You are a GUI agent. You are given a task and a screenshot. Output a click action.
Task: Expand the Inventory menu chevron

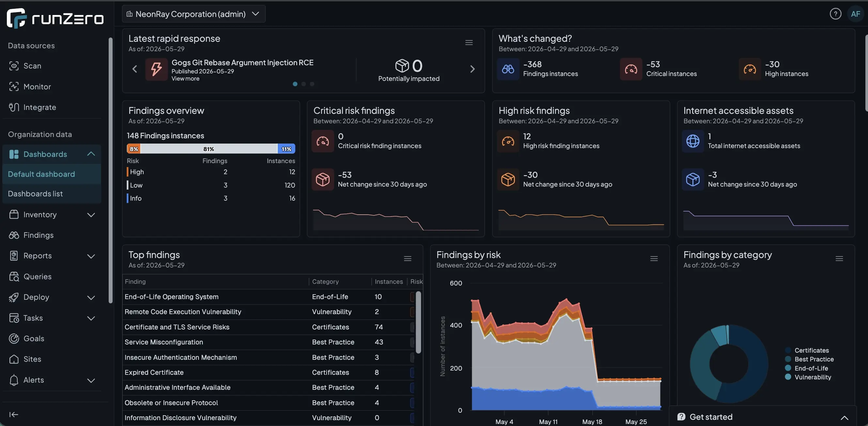point(91,215)
